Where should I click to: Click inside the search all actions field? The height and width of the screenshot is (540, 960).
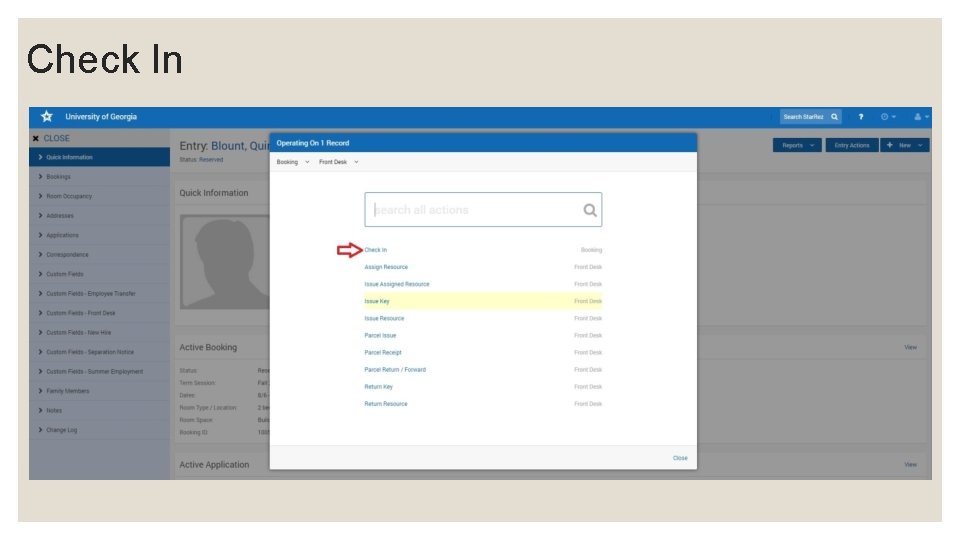coord(483,210)
